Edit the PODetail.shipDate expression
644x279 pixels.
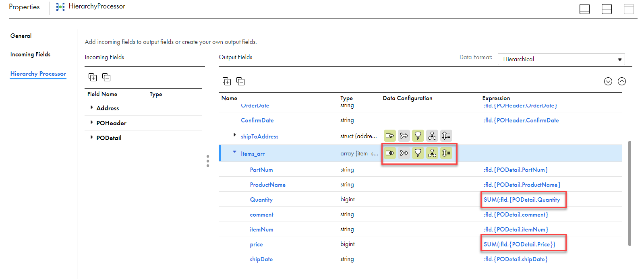click(x=516, y=259)
